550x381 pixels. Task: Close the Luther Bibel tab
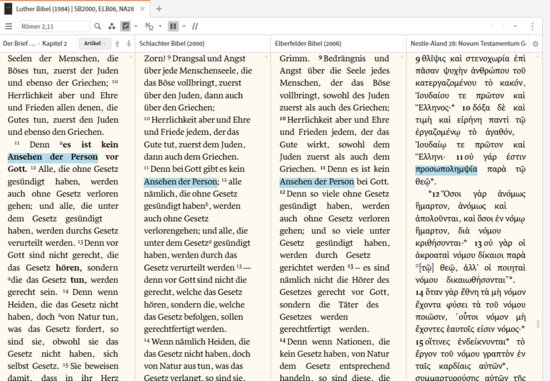[142, 9]
